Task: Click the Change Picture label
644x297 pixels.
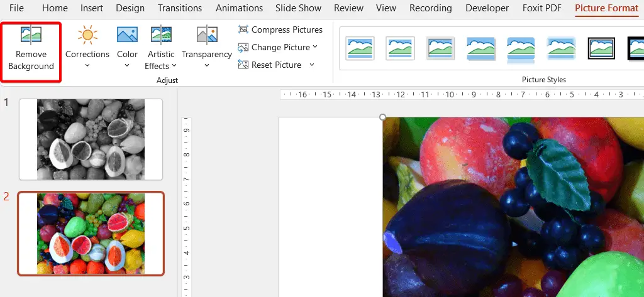Action: pyautogui.click(x=281, y=48)
